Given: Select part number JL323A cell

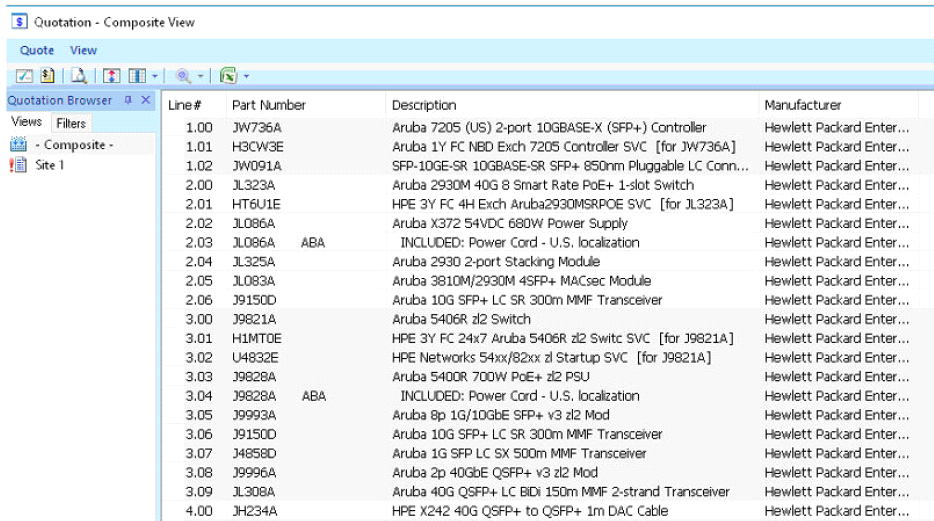Looking at the screenshot, I should tap(254, 185).
